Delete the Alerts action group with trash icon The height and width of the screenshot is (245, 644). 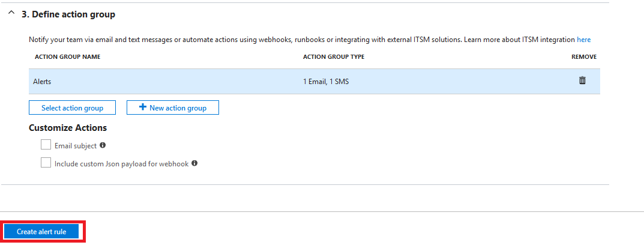tap(582, 80)
